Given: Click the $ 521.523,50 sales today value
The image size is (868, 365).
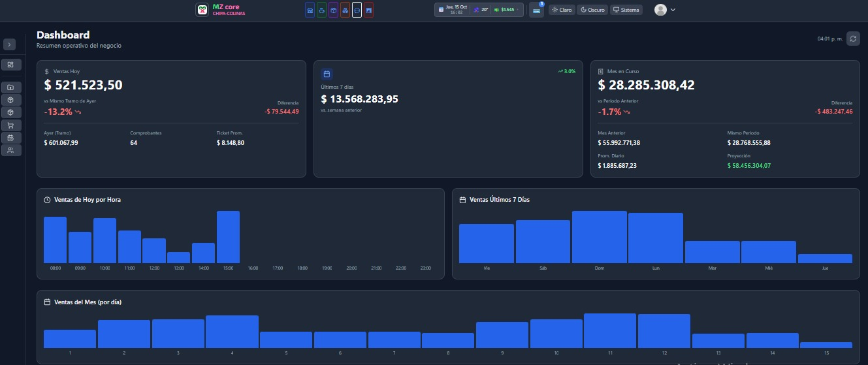Looking at the screenshot, I should 84,85.
